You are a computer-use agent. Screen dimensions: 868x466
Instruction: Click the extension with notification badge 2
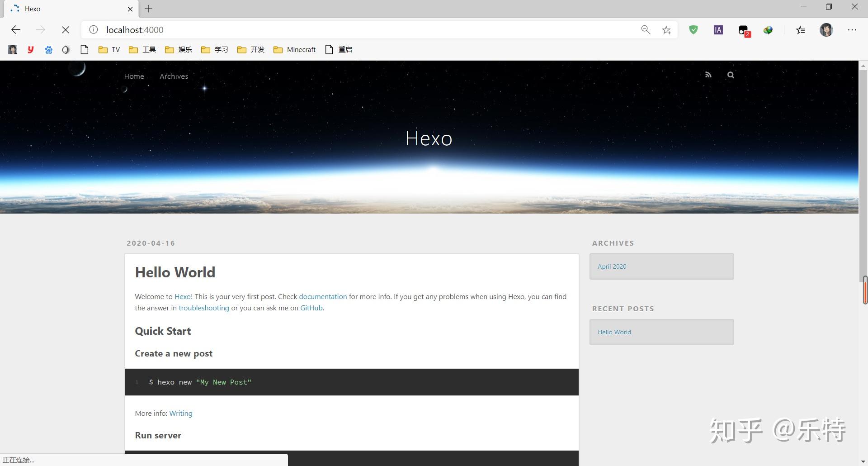(x=744, y=30)
